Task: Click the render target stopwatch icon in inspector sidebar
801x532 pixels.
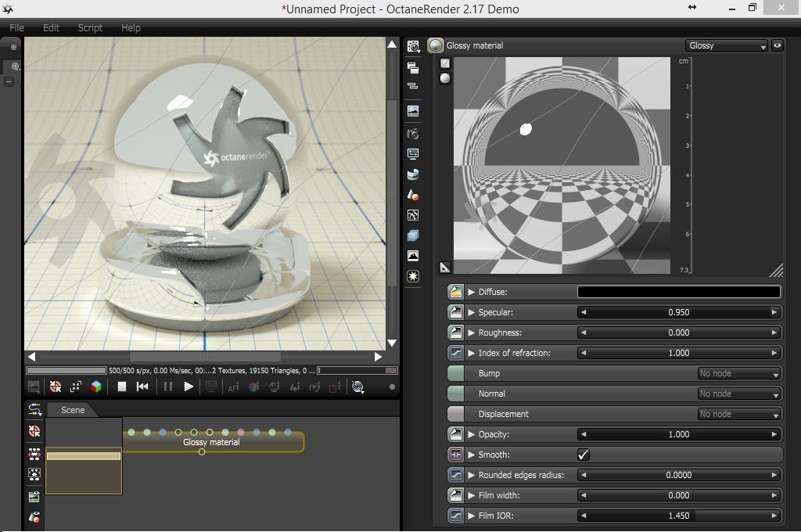Action: 413,46
